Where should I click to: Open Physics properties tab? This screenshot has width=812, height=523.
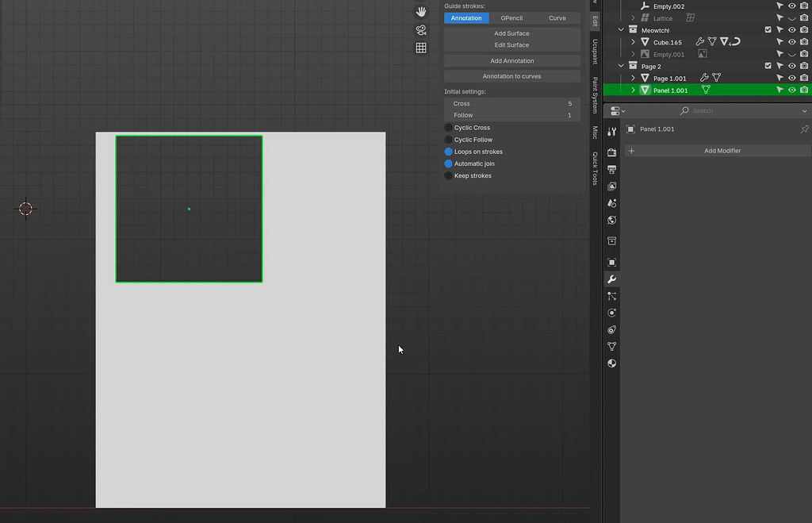611,313
